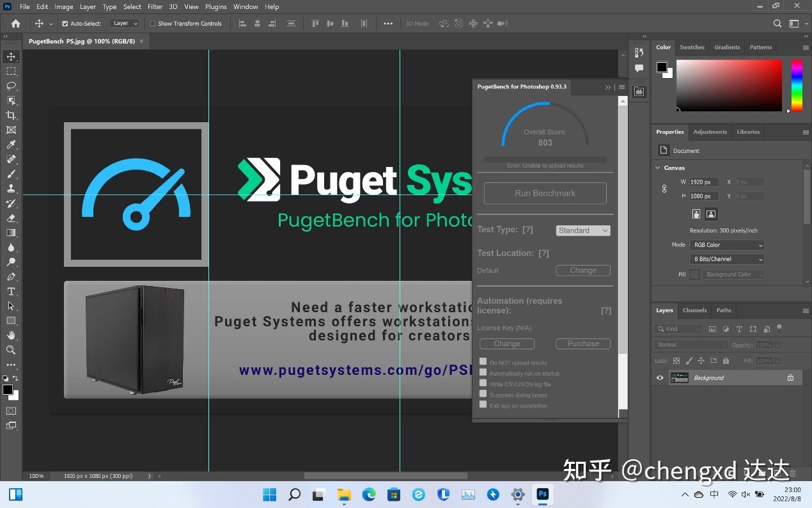
Task: Click the Test Type [?] help link
Action: pyautogui.click(x=527, y=230)
